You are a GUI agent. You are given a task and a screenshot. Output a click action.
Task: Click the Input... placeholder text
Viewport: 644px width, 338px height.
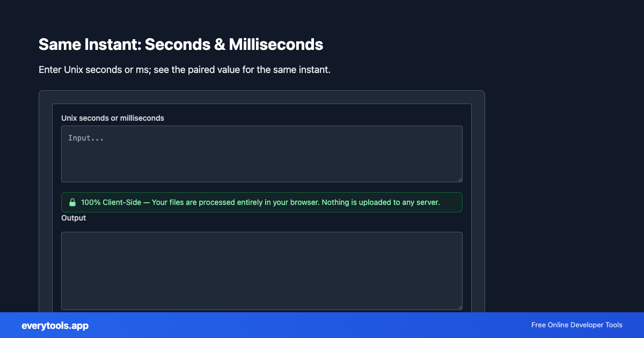(x=86, y=138)
